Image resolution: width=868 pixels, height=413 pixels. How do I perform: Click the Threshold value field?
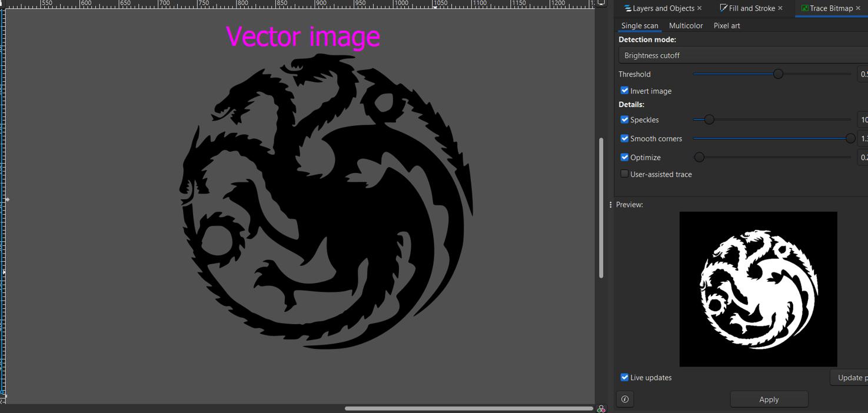click(x=863, y=74)
